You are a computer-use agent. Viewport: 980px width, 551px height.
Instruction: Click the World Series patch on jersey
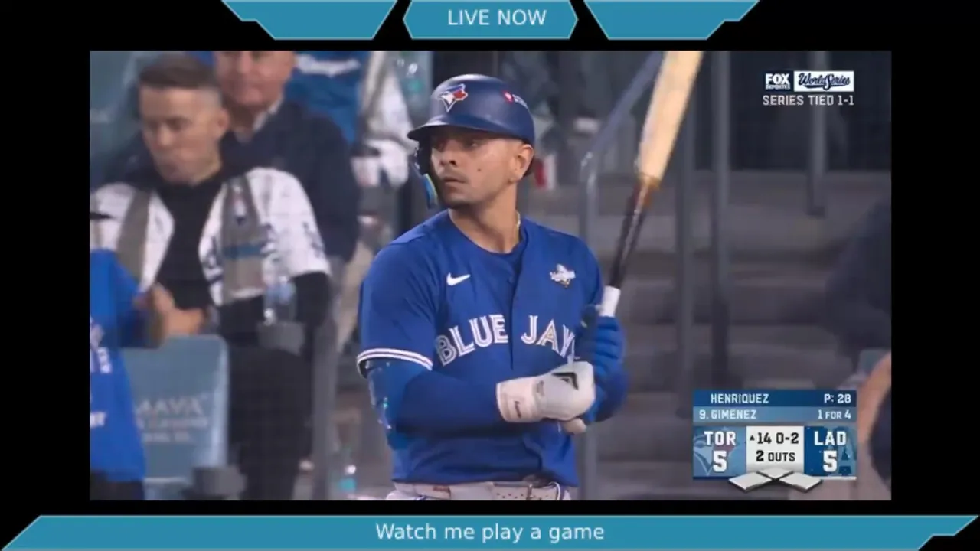(563, 275)
